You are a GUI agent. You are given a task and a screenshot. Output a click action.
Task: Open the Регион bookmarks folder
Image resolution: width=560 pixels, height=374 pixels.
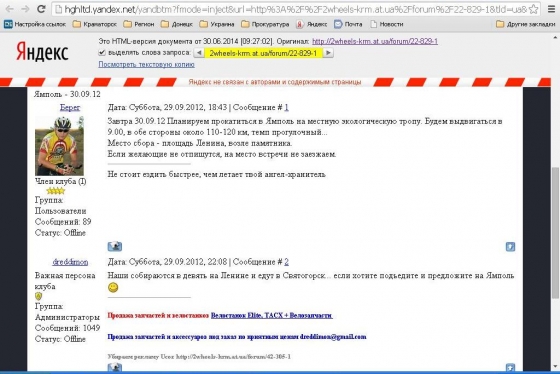[x=139, y=24]
